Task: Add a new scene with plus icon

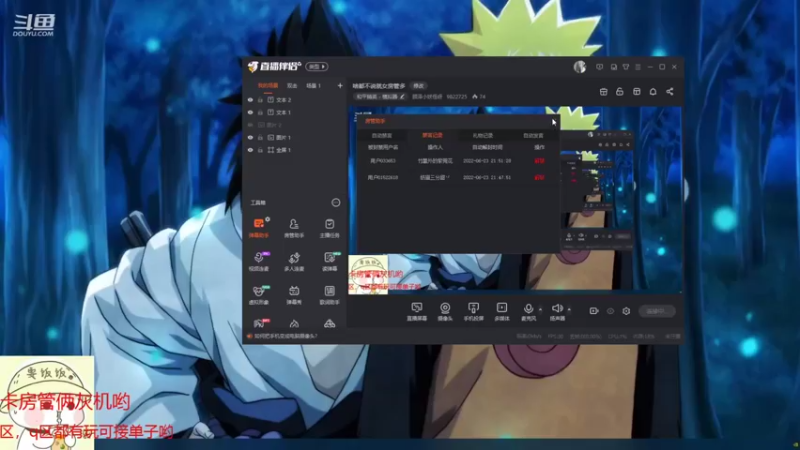Action: 340,86
